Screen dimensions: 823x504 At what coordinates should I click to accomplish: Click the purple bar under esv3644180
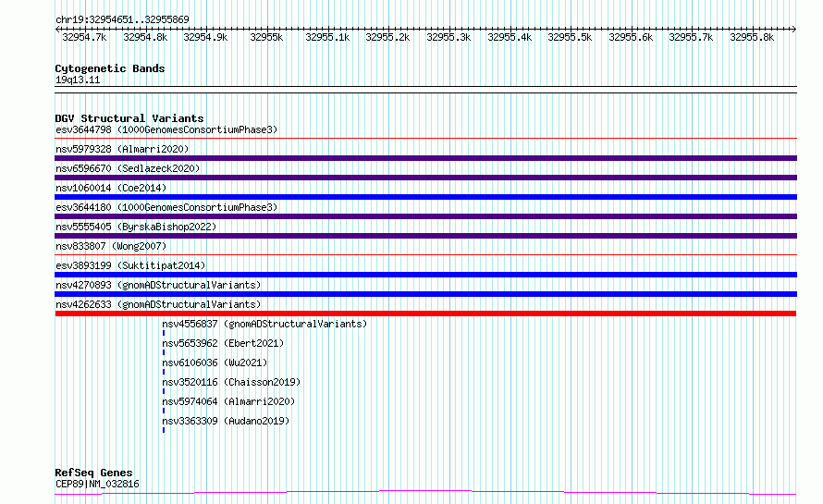pos(425,216)
